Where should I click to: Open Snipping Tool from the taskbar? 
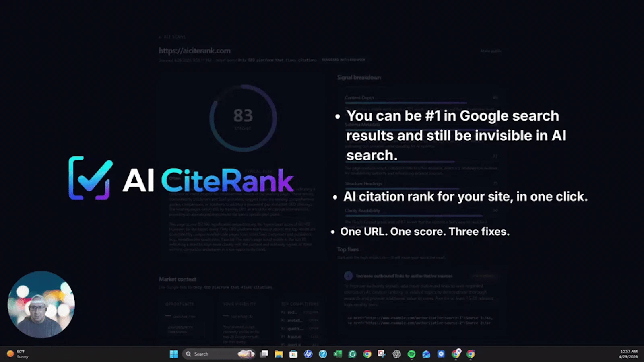click(x=382, y=354)
